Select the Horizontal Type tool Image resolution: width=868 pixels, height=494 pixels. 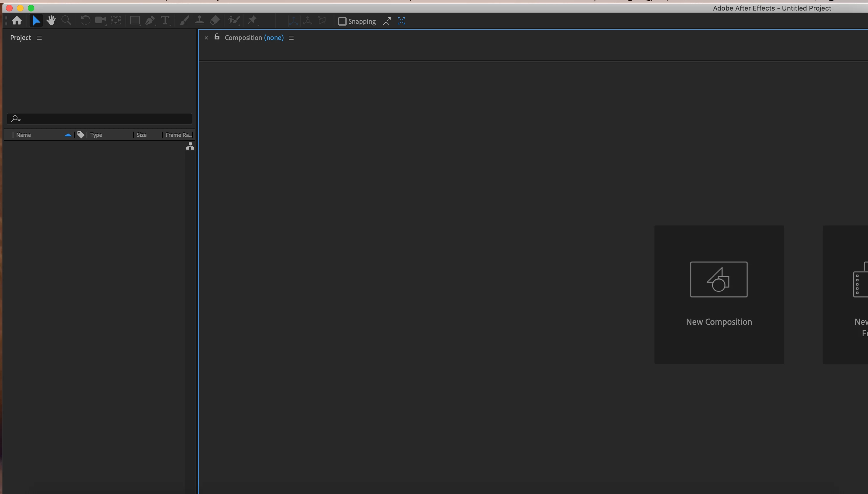[x=165, y=21]
